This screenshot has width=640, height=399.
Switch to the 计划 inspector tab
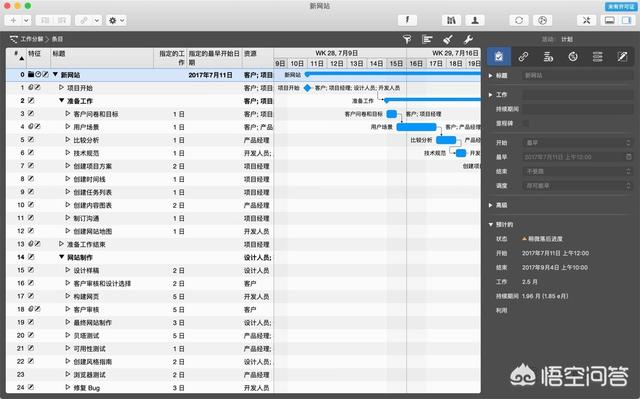coord(567,39)
